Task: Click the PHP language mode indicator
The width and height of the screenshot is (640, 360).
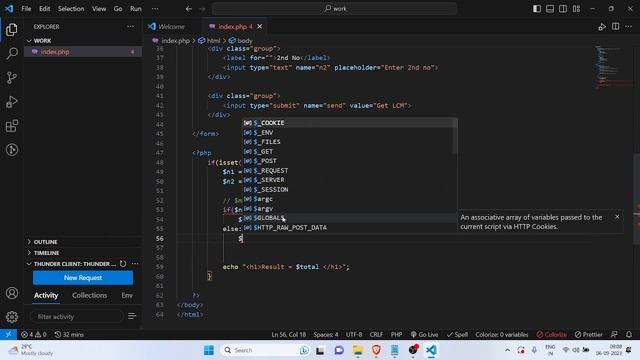Action: [x=396, y=334]
